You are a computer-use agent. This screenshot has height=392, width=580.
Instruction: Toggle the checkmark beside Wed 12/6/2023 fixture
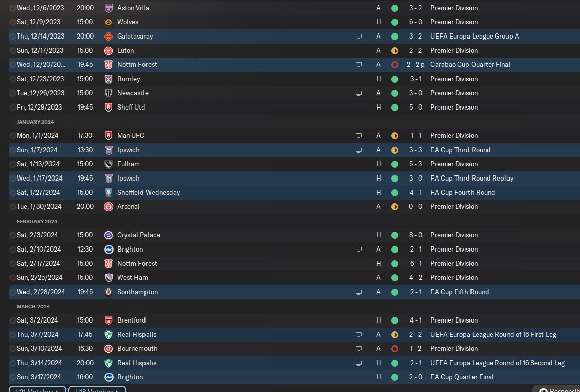(12, 8)
